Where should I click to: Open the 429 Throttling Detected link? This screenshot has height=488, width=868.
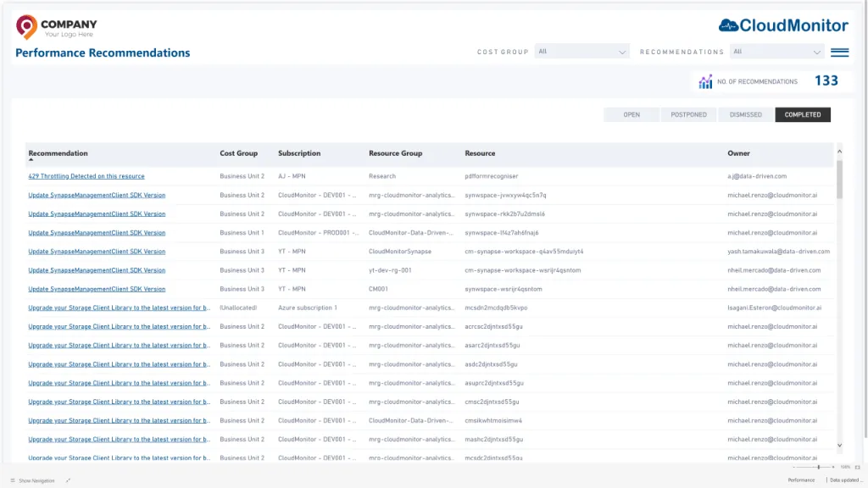pyautogui.click(x=86, y=176)
